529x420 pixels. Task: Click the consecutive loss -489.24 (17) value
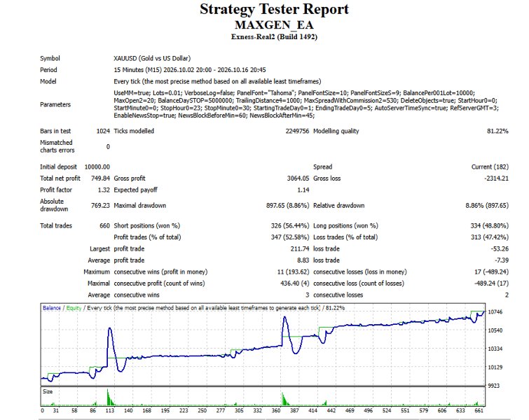pos(491,283)
